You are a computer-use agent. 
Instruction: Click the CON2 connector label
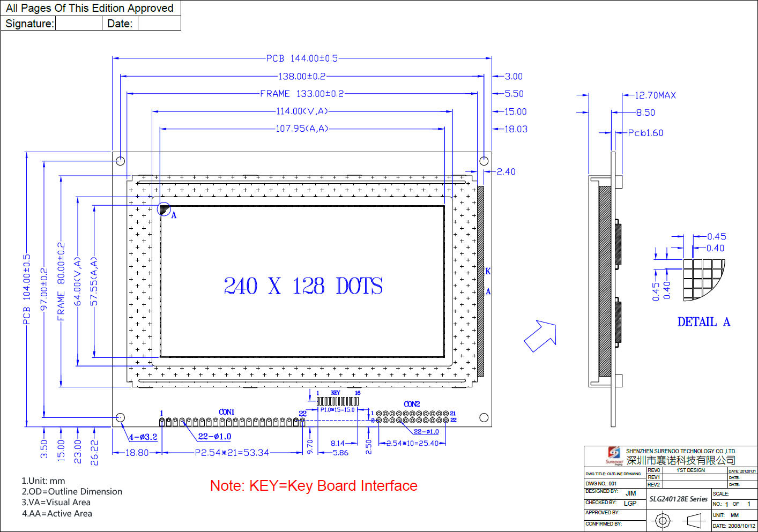coord(412,404)
